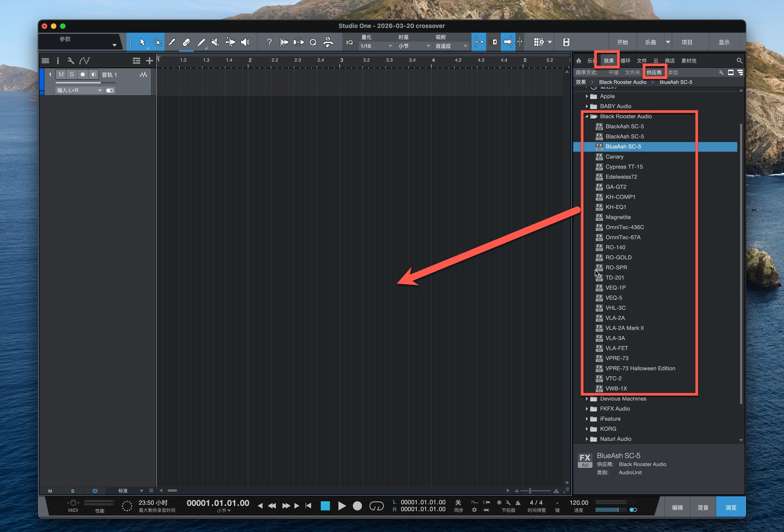784x532 pixels.
Task: Open the 混音 (Mix) view button
Action: [703, 507]
